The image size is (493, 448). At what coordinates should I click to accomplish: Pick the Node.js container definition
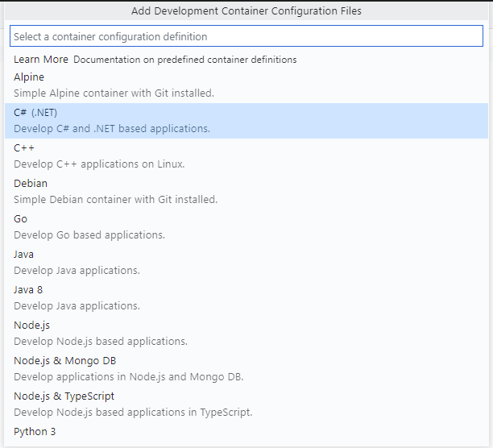coord(246,334)
